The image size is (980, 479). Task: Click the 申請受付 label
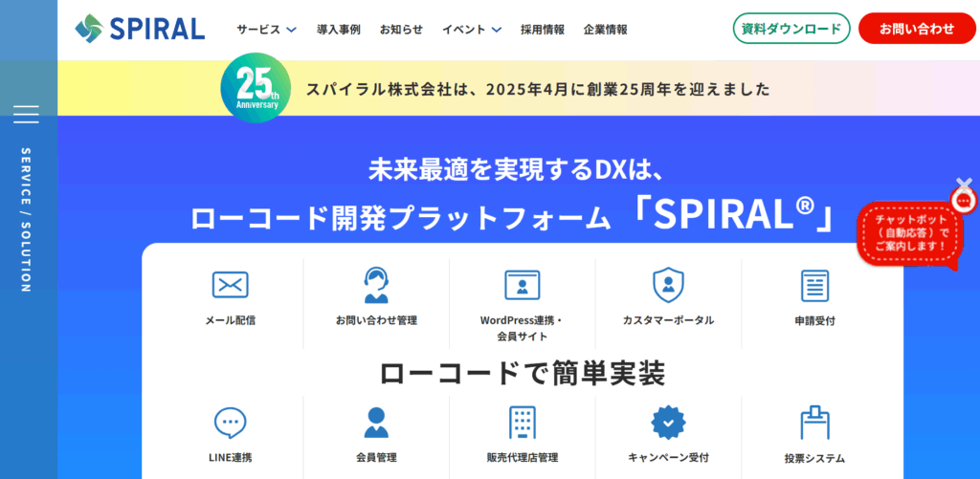[814, 321]
